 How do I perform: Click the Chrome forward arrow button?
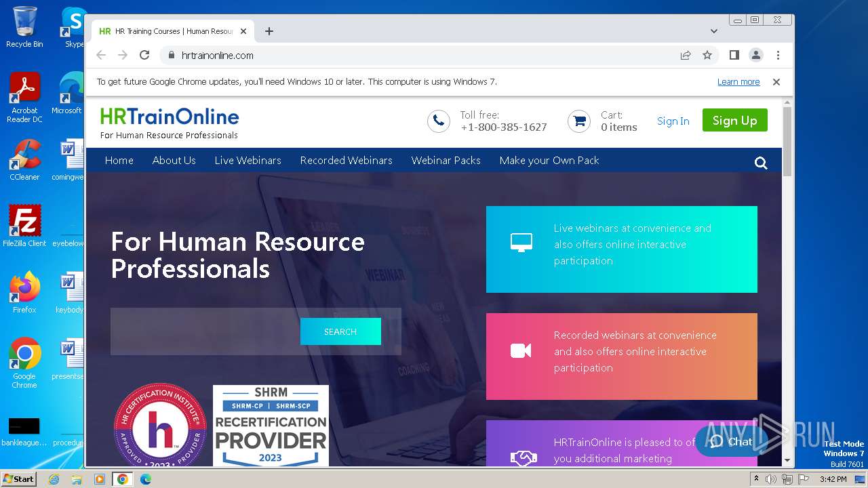[x=123, y=56]
